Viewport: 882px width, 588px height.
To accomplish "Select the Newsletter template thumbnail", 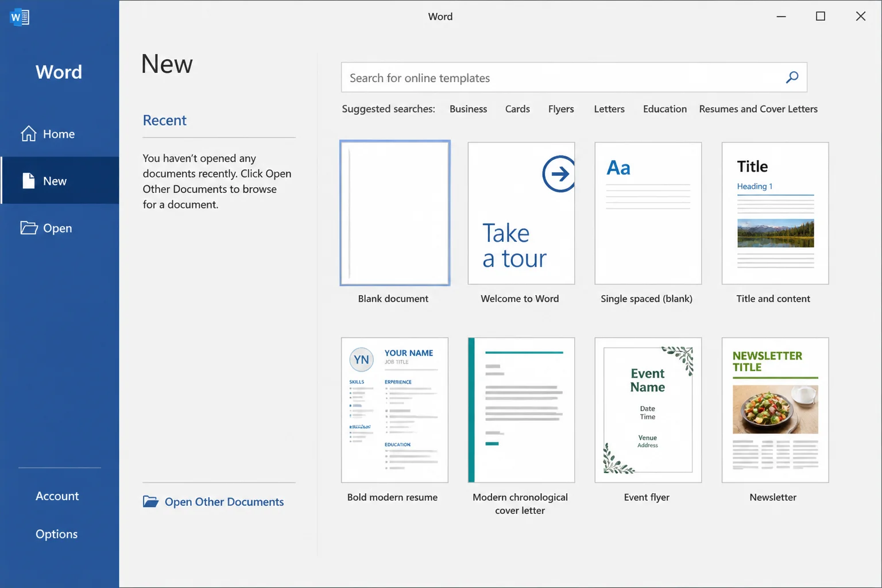I will click(x=775, y=410).
